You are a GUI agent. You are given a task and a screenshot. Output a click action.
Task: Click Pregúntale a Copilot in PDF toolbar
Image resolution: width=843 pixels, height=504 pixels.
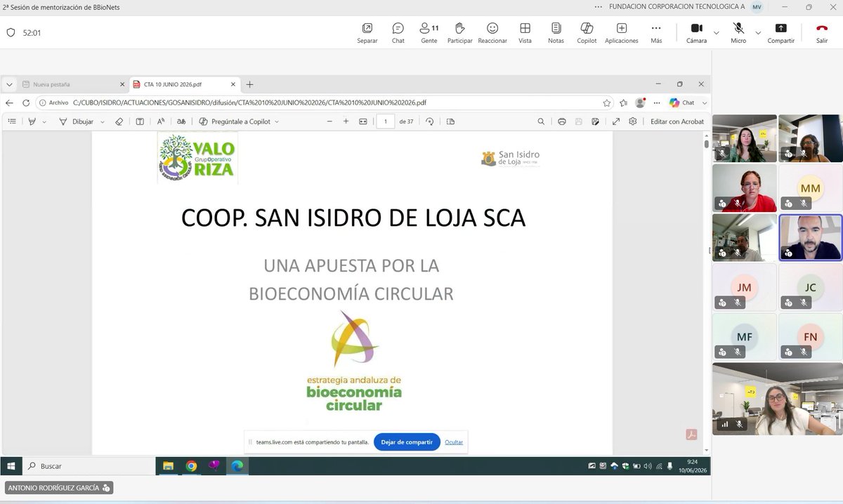[235, 121]
